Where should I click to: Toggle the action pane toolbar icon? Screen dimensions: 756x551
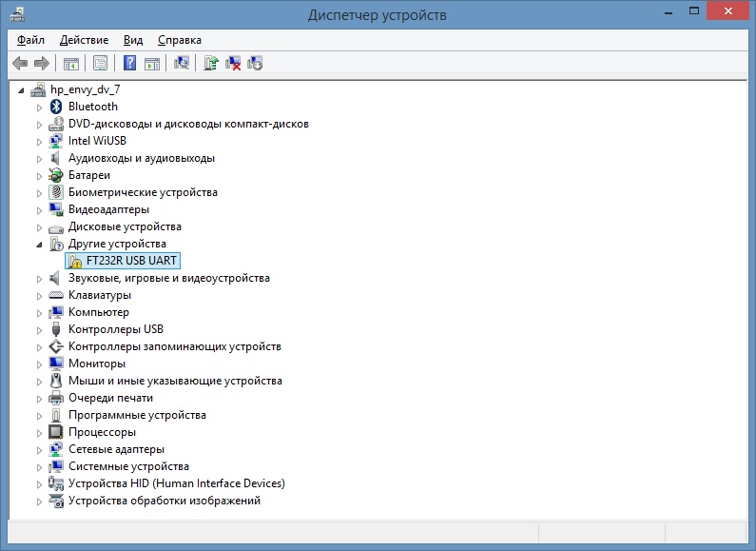point(152,63)
